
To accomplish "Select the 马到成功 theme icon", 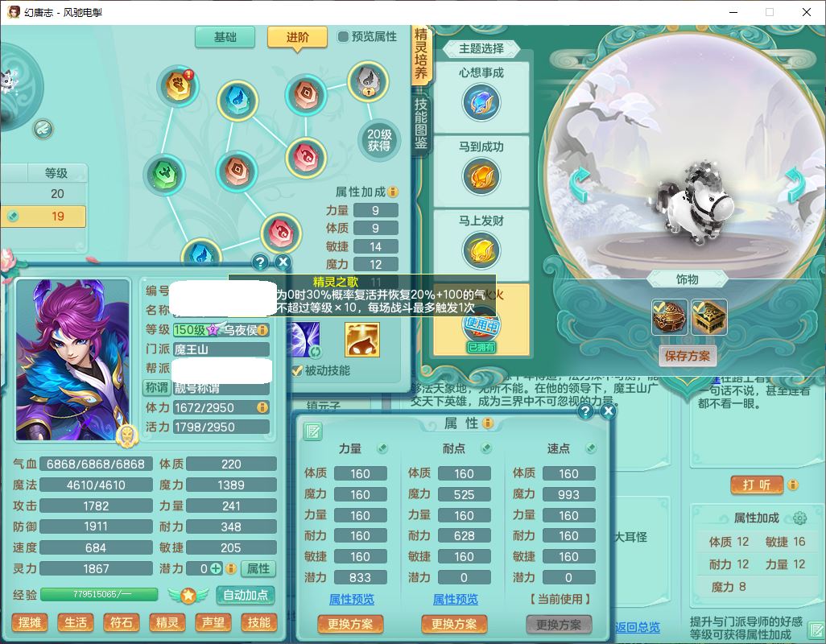I will (481, 176).
